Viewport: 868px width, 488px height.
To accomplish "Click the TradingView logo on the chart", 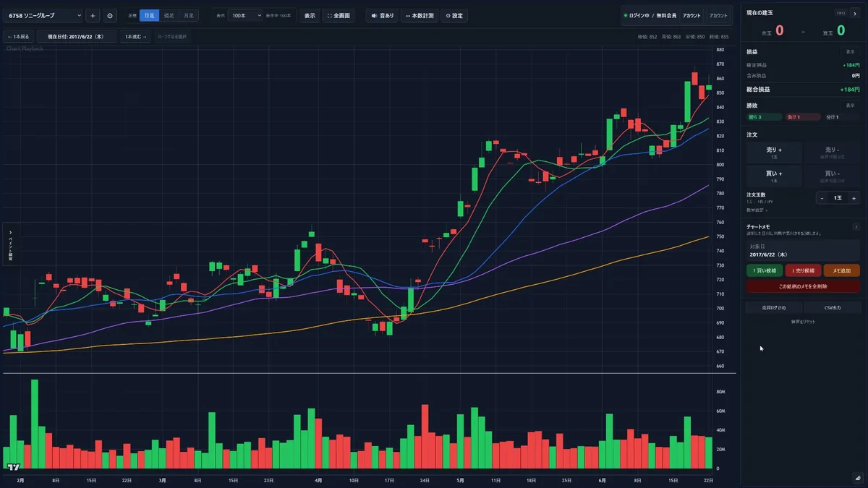I will pos(13,467).
